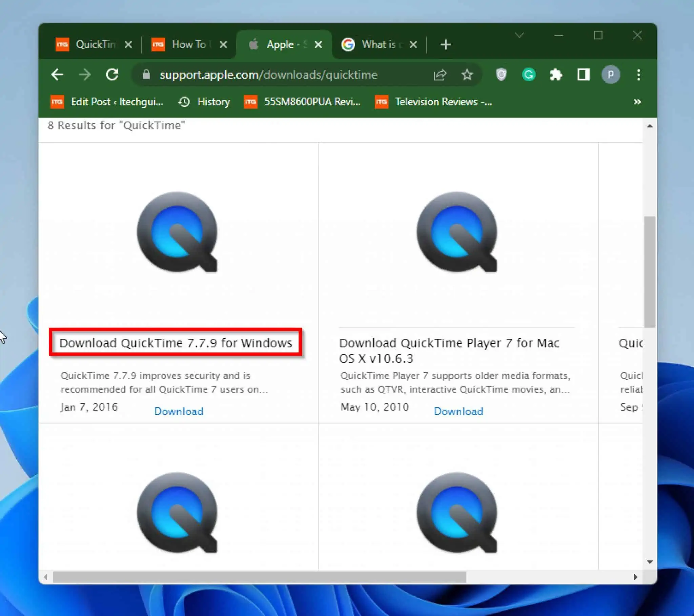Open the tab search dropdown chevron
This screenshot has width=694, height=616.
coord(519,35)
